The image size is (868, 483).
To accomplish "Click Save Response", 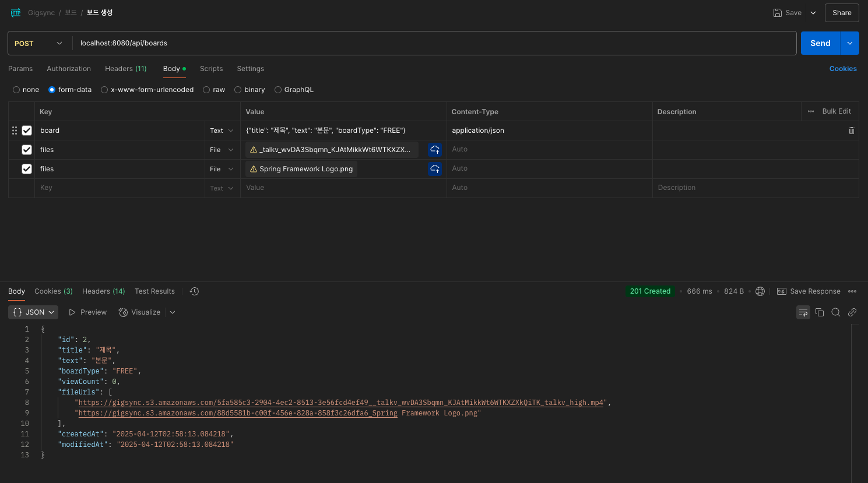I will coord(809,291).
